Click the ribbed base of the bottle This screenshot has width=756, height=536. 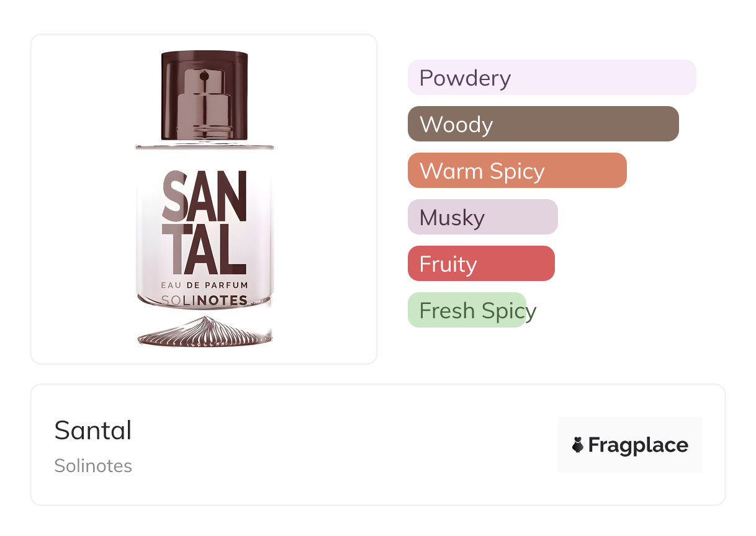pyautogui.click(x=204, y=333)
